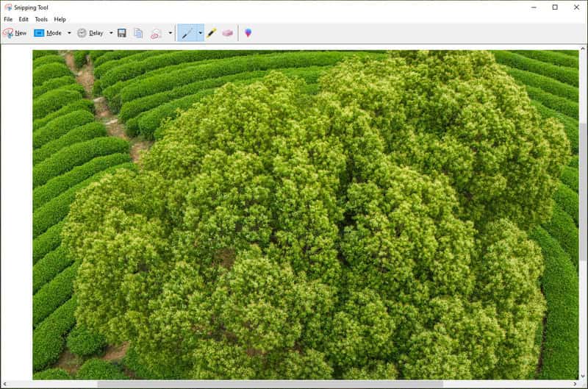Viewport: 588px width, 389px height.
Task: Expand the Mode dropdown arrow
Action: (x=69, y=33)
